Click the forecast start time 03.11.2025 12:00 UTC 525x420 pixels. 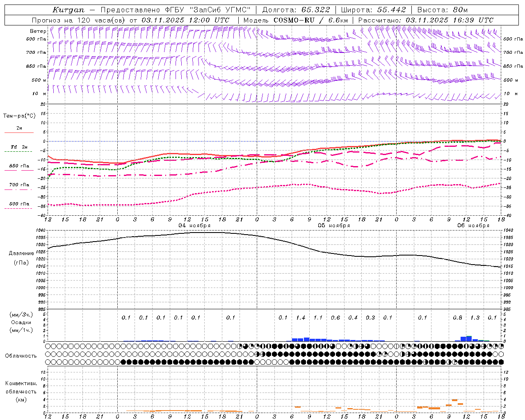(185, 20)
